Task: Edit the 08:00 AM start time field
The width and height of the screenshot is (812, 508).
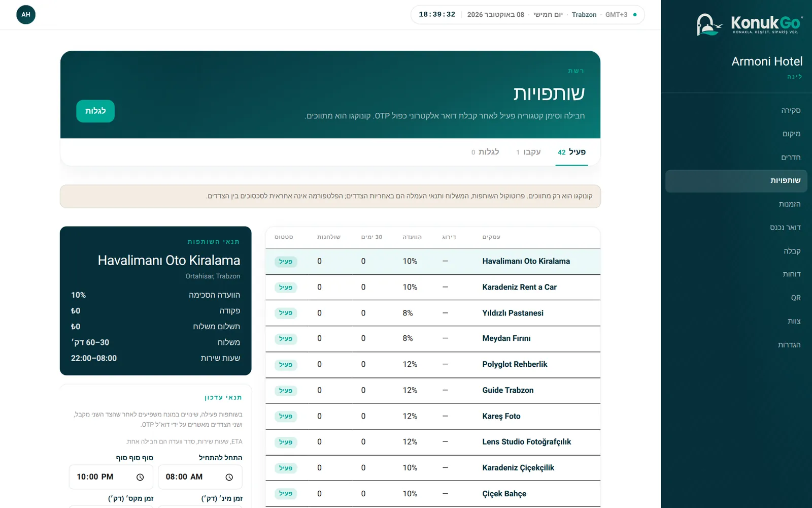Action: (x=200, y=477)
